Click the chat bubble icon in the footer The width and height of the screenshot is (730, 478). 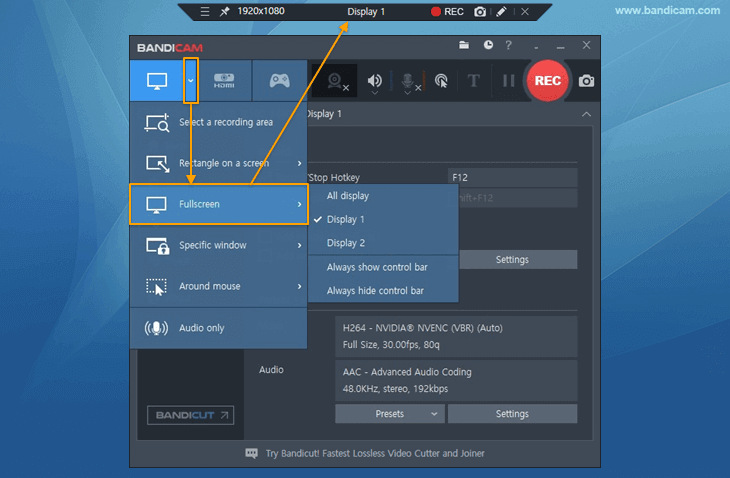(x=251, y=453)
